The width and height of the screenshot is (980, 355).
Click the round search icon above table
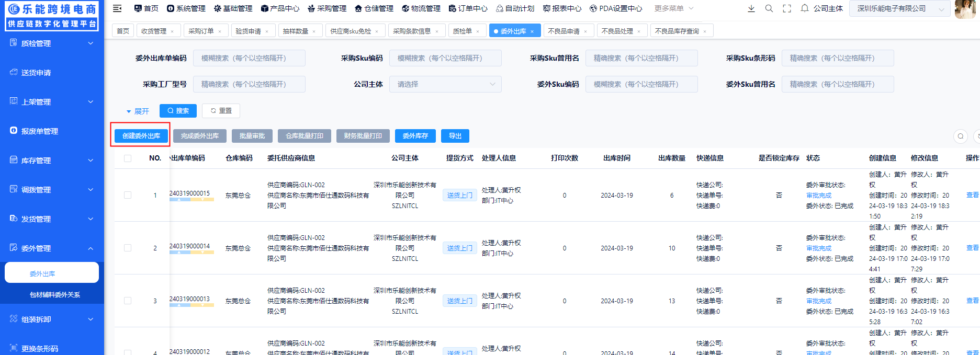961,136
